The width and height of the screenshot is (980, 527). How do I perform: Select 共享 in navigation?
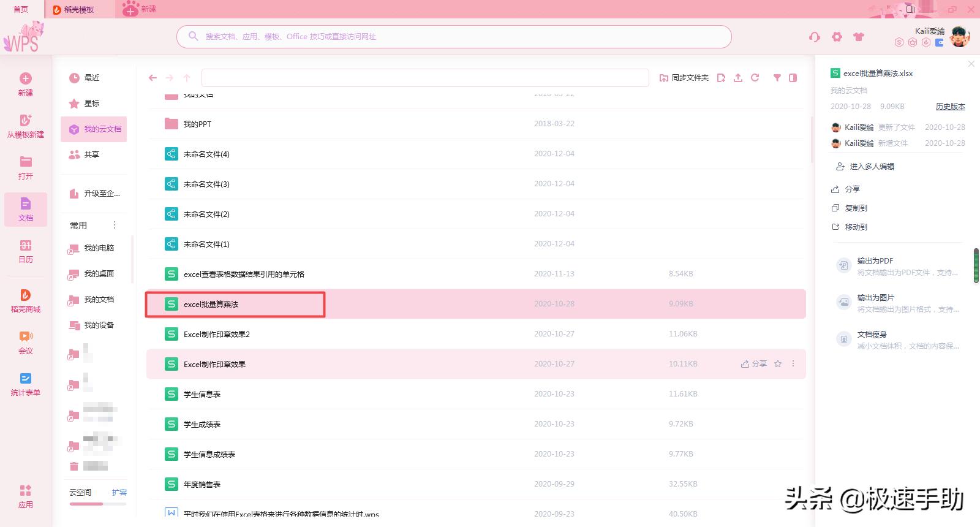pyautogui.click(x=94, y=155)
